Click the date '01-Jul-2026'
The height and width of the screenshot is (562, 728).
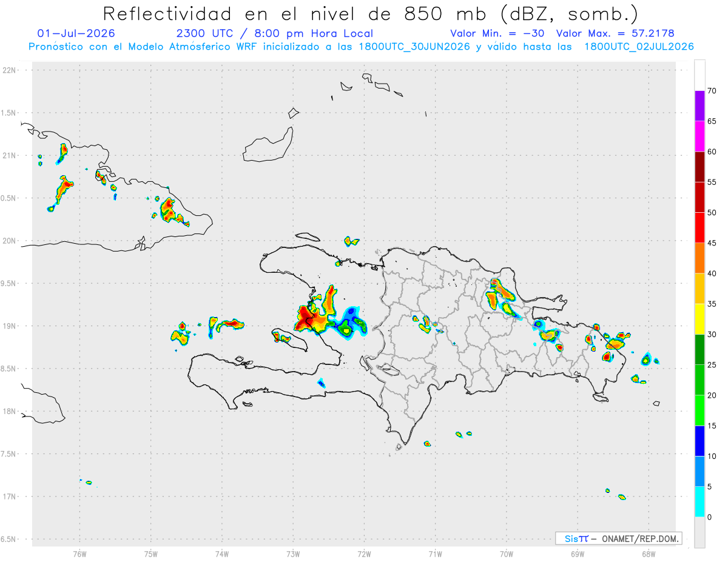tap(76, 33)
